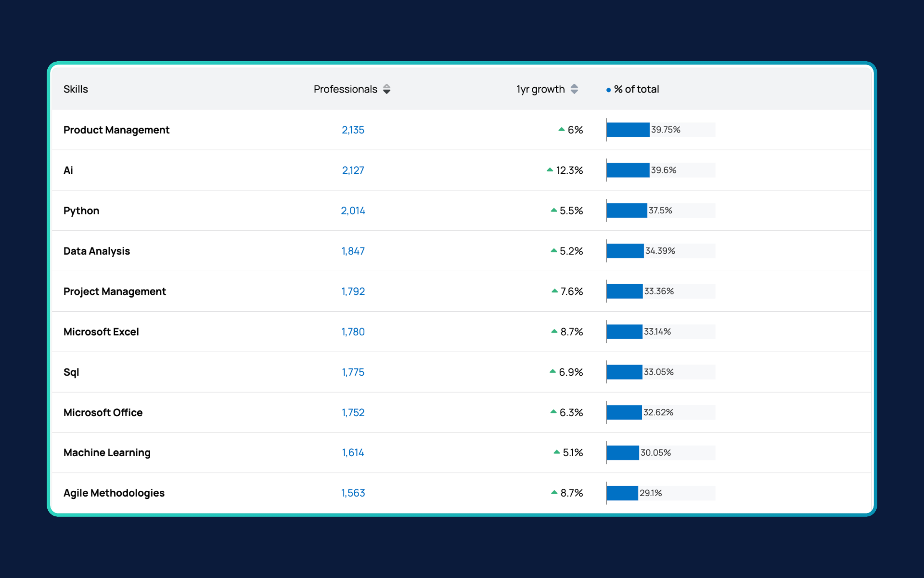Click the 6.3% growth value for Microsoft Office

(x=571, y=413)
